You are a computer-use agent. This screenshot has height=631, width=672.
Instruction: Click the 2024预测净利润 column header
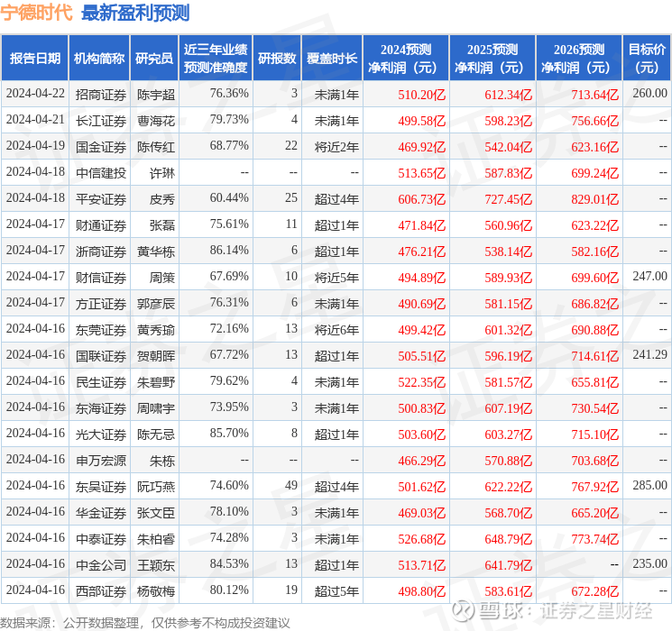click(406, 59)
